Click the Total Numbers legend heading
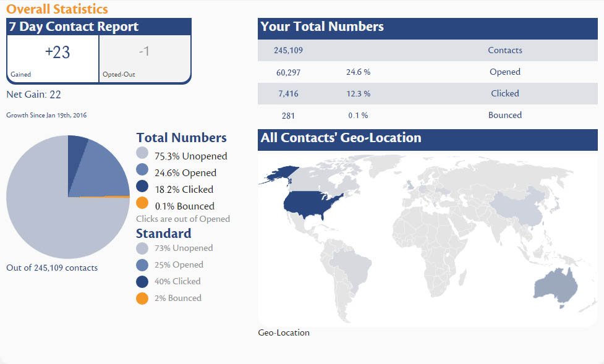Image resolution: width=604 pixels, height=364 pixels. pyautogui.click(x=181, y=138)
